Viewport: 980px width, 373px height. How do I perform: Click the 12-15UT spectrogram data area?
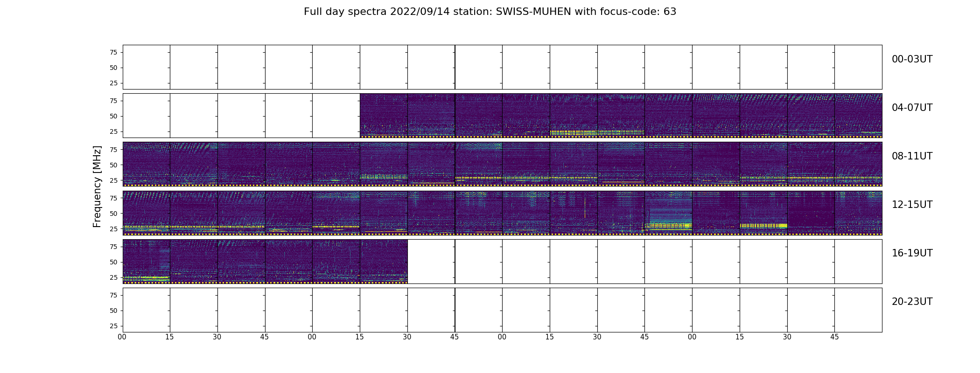pyautogui.click(x=502, y=213)
